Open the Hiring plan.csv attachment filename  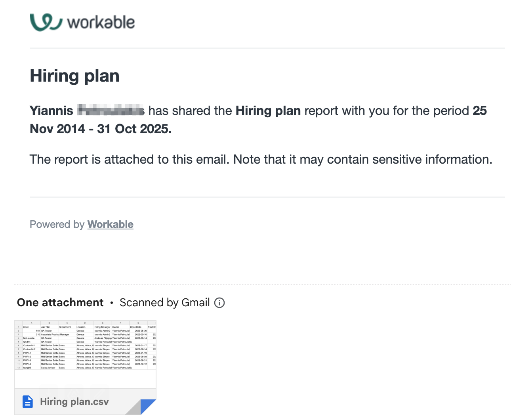[x=74, y=402]
